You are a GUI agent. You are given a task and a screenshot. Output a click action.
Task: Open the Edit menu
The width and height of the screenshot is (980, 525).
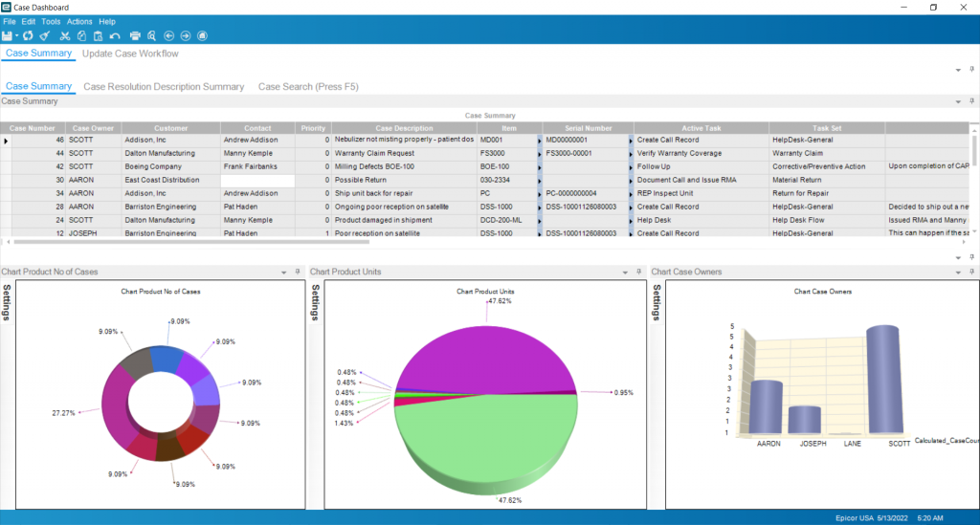pos(29,21)
